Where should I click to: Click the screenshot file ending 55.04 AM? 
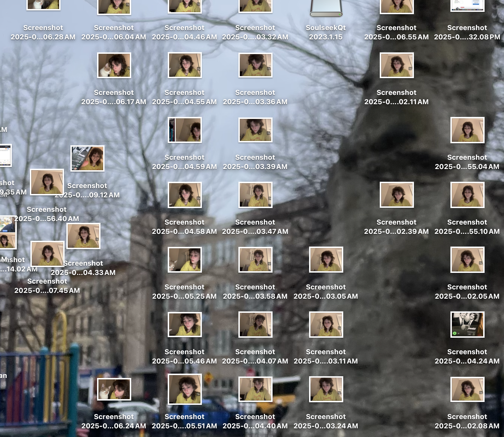coord(467,130)
